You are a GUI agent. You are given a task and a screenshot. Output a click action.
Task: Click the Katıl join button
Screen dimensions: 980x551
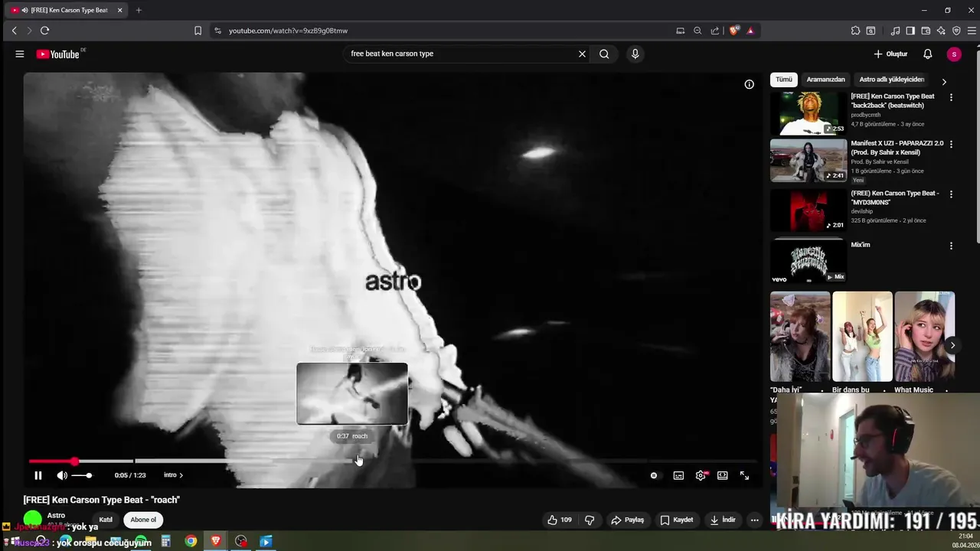point(106,520)
